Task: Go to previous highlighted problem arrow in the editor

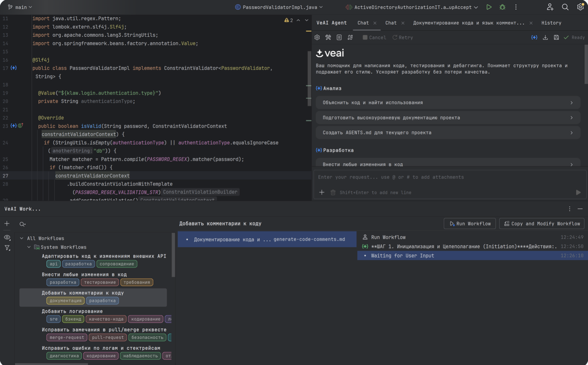Action: pyautogui.click(x=298, y=20)
